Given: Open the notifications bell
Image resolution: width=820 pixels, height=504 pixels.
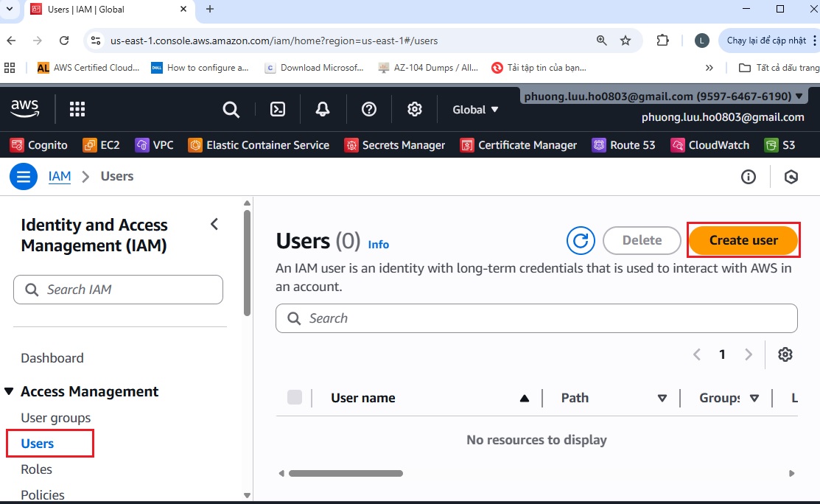Looking at the screenshot, I should pyautogui.click(x=323, y=110).
